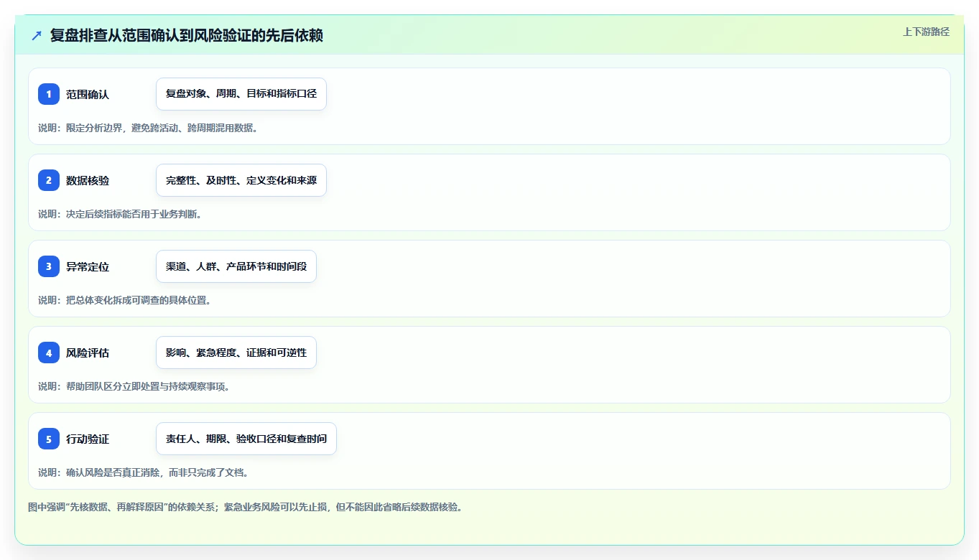Select step number 4 badge
The width and height of the screenshot is (979, 560).
tap(49, 353)
